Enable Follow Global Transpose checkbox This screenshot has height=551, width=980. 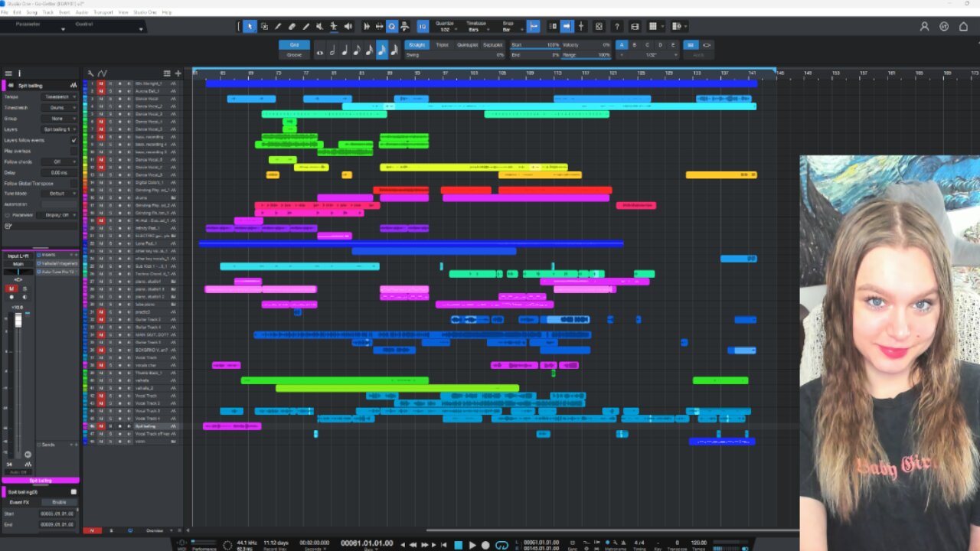coord(74,184)
